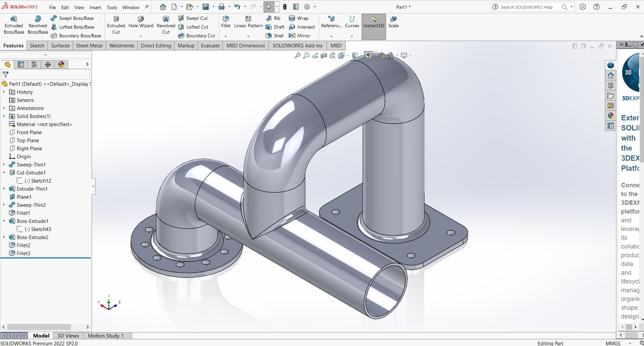Switch to the DisplayManager tab
Image resolution: width=644 pixels, height=346 pixels.
click(x=61, y=65)
